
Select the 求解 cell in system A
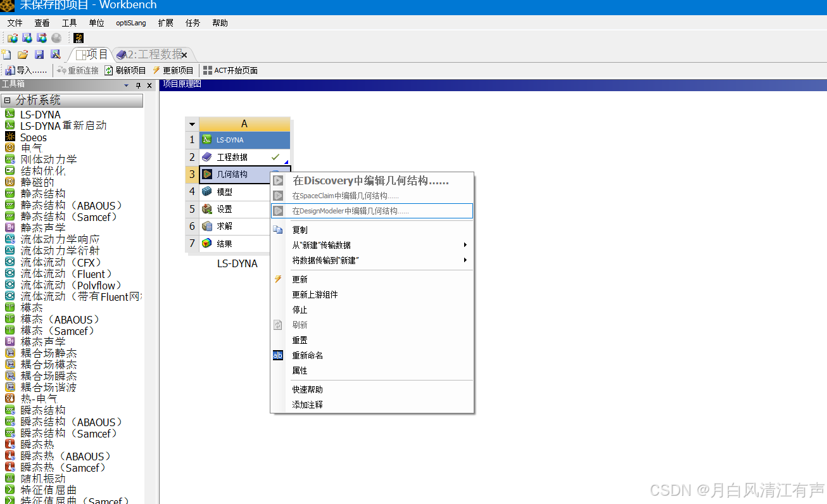(x=235, y=226)
